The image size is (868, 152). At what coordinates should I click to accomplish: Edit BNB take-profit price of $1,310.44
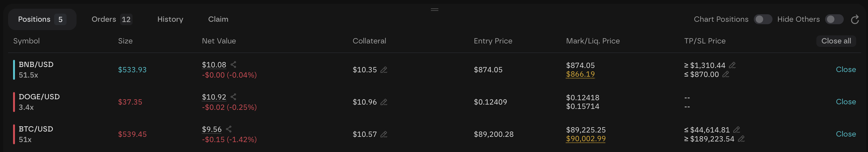(732, 65)
